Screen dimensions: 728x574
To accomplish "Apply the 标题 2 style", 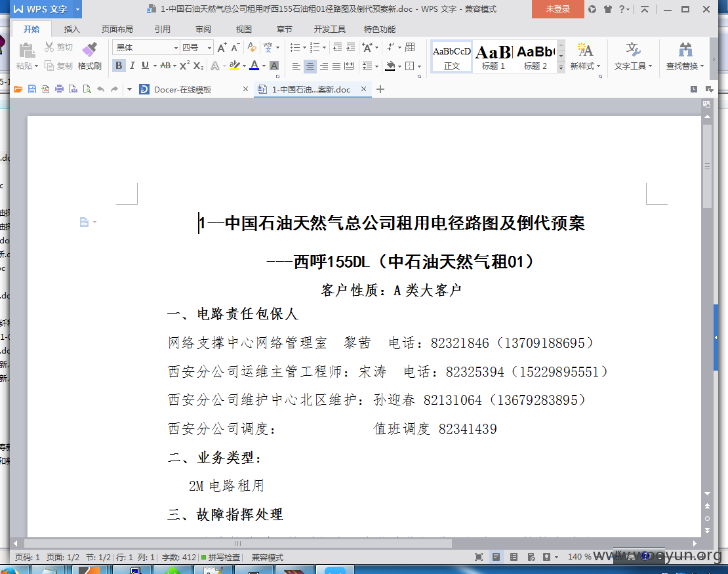I will [x=535, y=56].
